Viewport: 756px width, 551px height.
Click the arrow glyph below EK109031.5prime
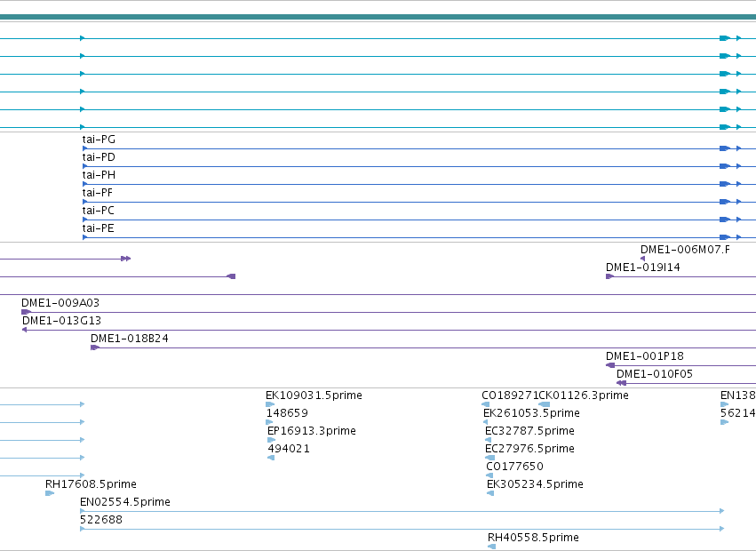click(x=270, y=404)
